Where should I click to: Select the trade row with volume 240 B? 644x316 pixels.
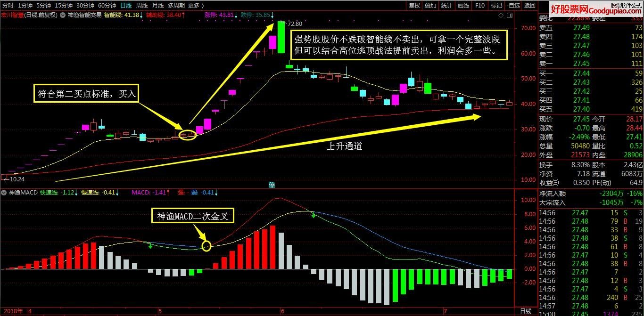[591, 298]
